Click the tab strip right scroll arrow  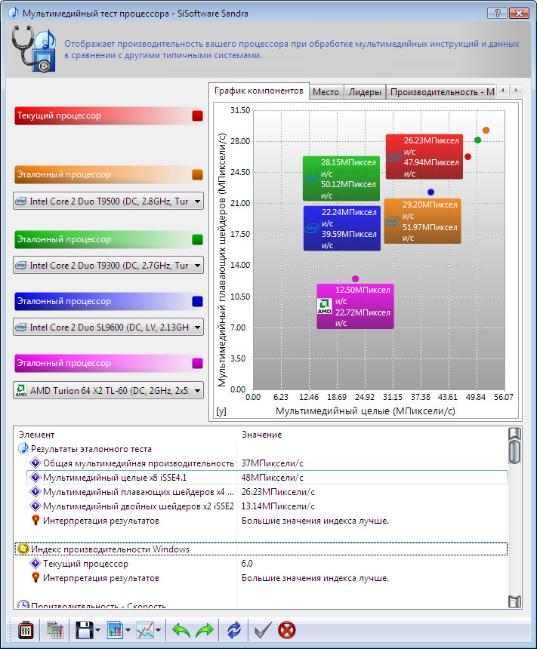click(516, 90)
